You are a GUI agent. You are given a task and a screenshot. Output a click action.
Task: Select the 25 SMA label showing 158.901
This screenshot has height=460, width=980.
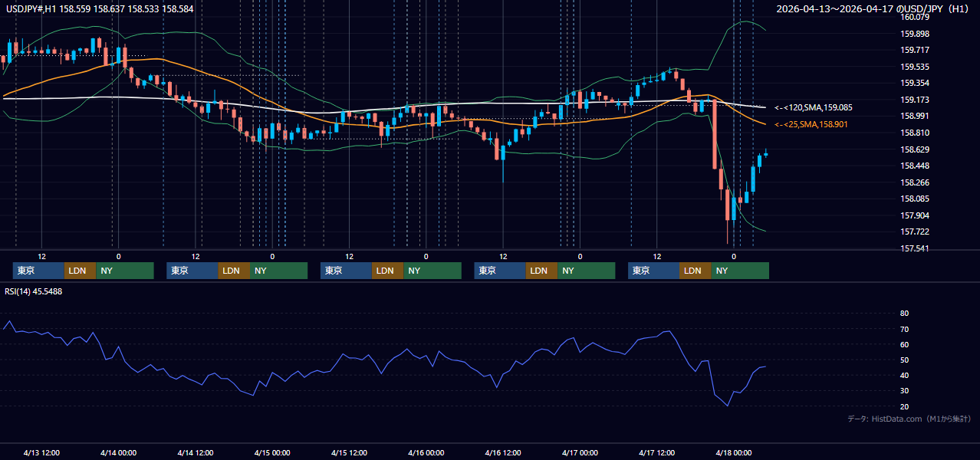pos(811,124)
